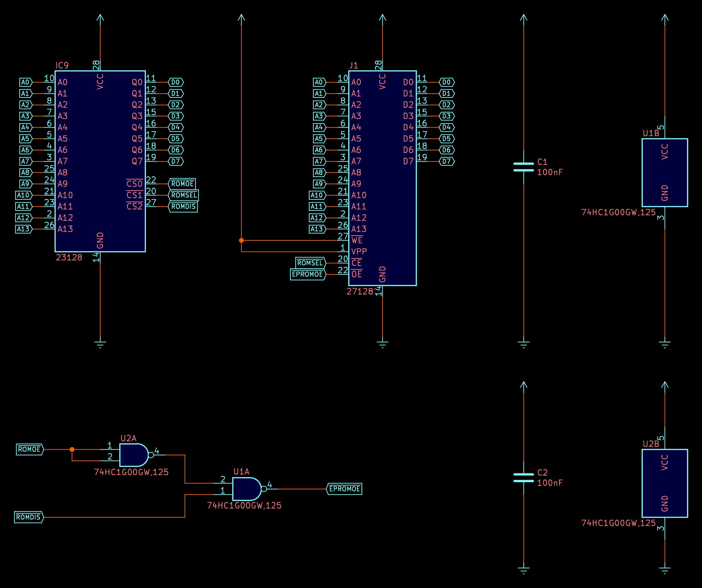Click the wire junction dot near WE pin
This screenshot has width=702, height=588.
(x=241, y=240)
